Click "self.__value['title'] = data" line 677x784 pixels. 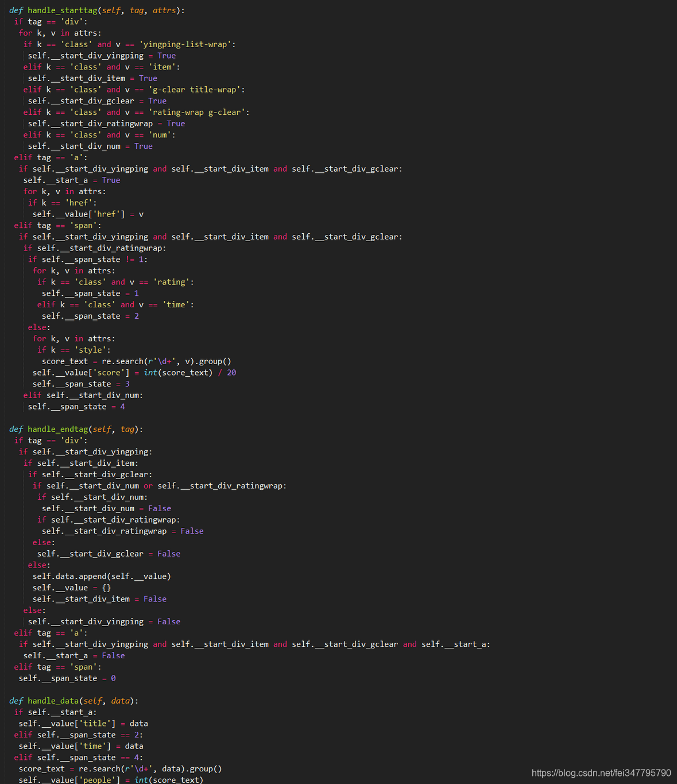83,724
